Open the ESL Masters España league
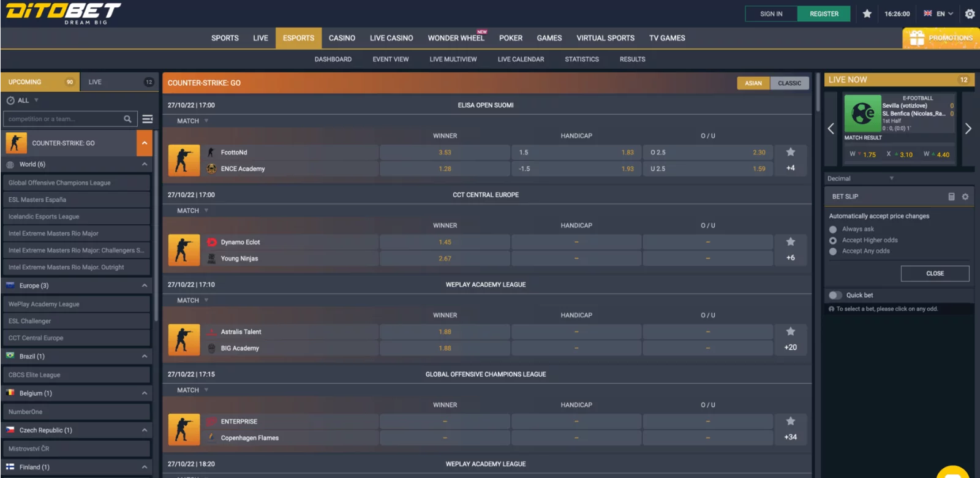This screenshot has height=478, width=980. pos(77,200)
